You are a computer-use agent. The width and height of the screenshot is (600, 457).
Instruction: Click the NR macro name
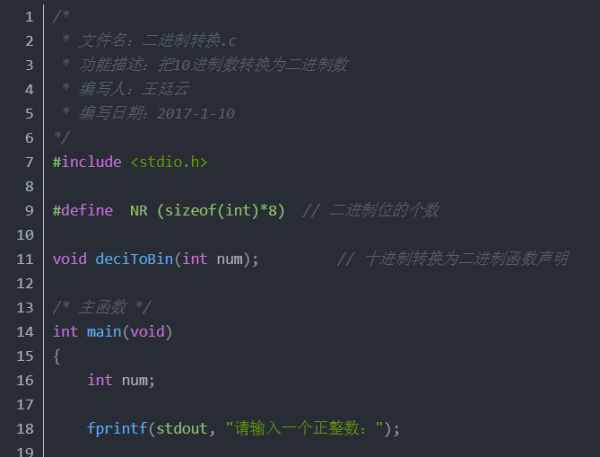pyautogui.click(x=139, y=211)
